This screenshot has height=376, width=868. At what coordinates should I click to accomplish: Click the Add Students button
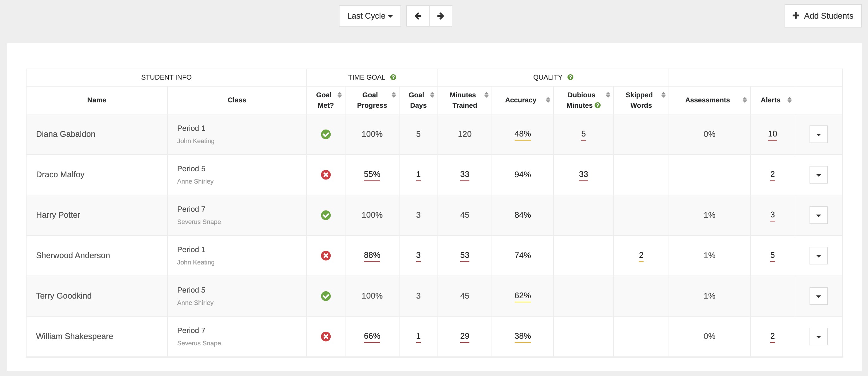pyautogui.click(x=822, y=16)
